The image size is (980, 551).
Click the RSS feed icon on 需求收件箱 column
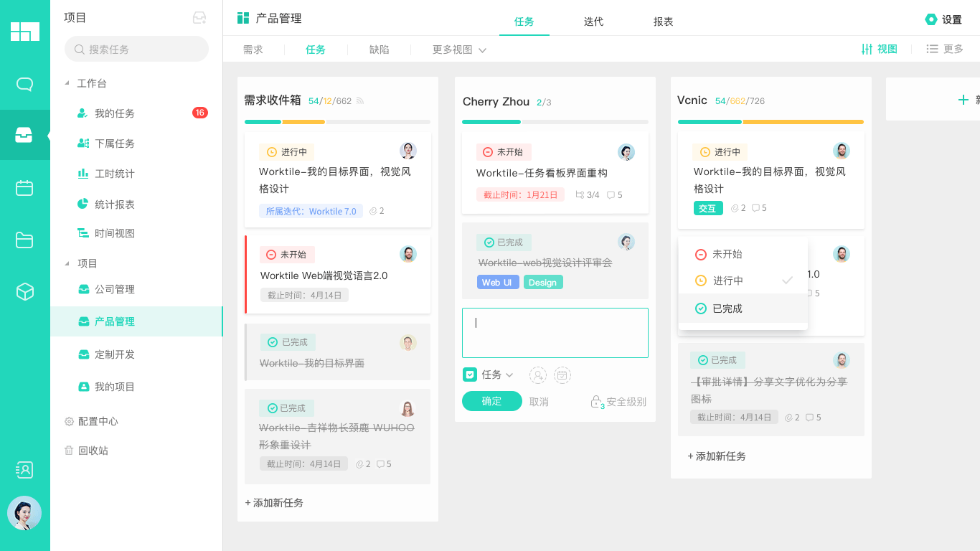point(360,101)
